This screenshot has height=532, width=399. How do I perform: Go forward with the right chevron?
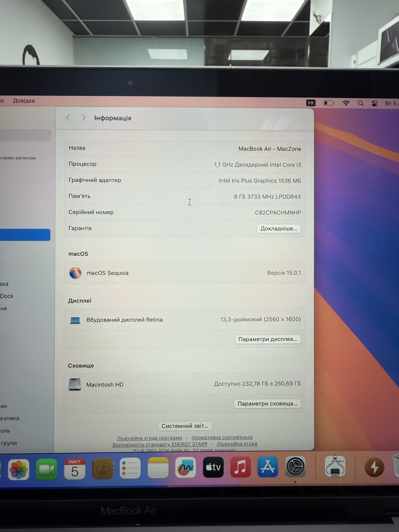[84, 118]
